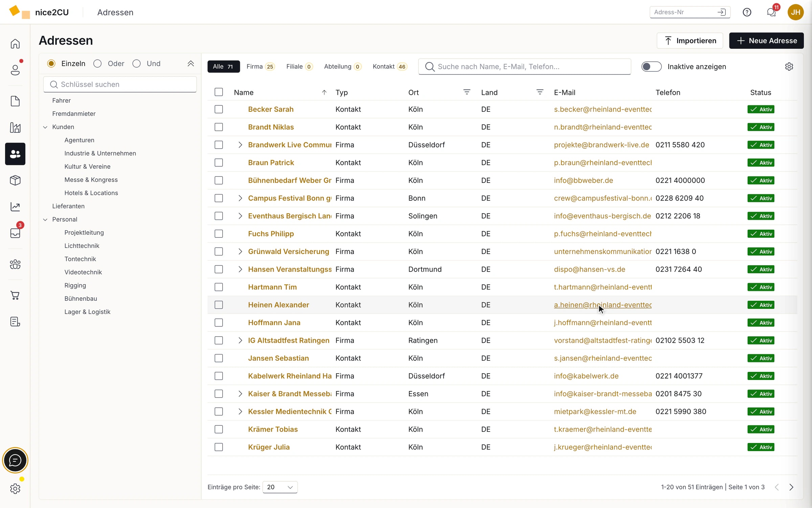Viewport: 812px width, 508px height.
Task: Expand the Campus Festival Bonn row
Action: point(240,198)
